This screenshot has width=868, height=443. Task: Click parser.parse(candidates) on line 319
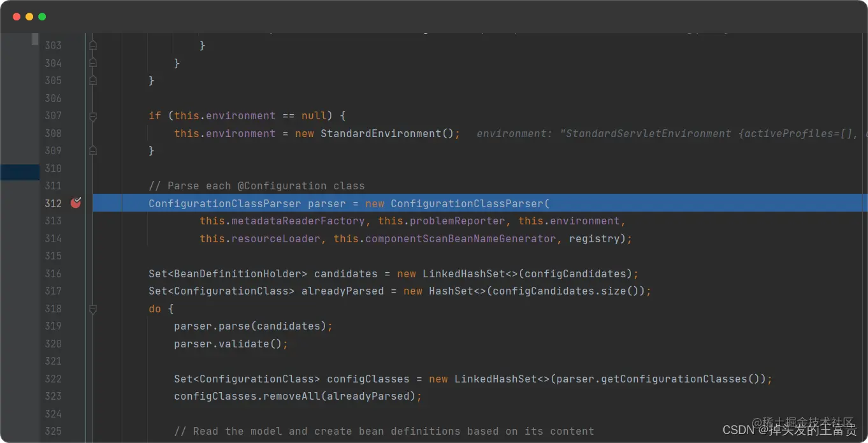point(250,326)
